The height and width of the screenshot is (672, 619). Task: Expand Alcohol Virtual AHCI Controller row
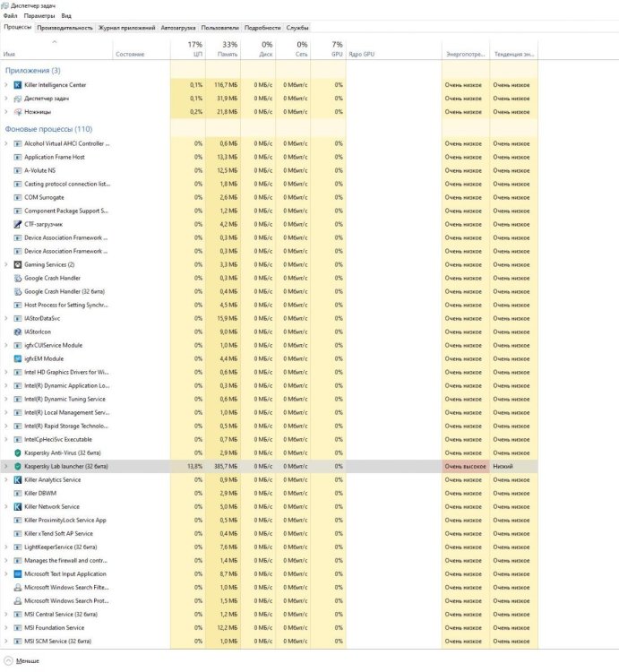point(6,143)
